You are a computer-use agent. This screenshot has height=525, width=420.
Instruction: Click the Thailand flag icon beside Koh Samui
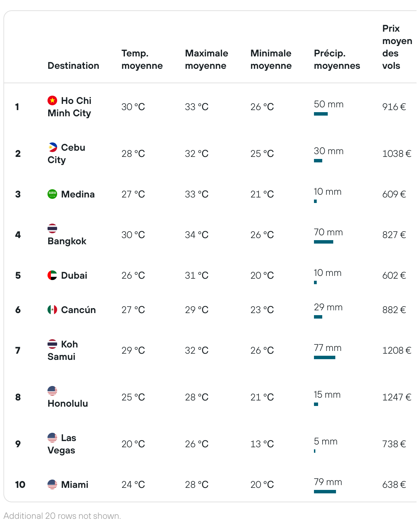tap(52, 344)
